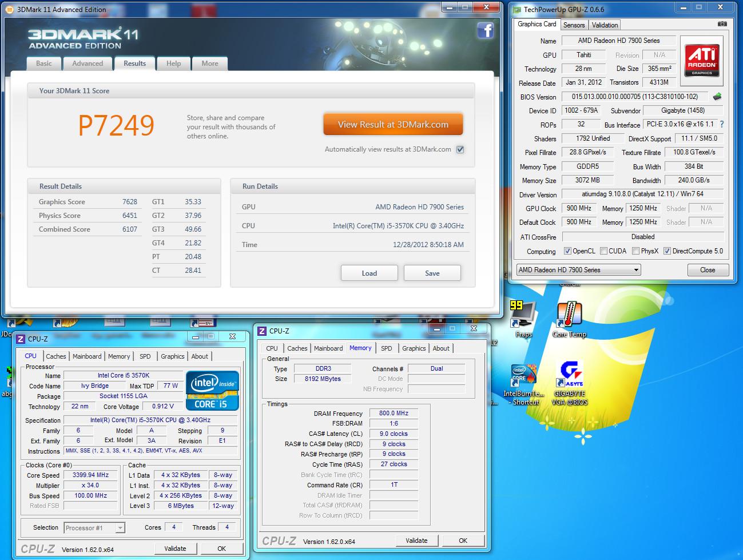Click the Run Details time 12/28/2012 8:50:18 AM
Viewport: 743px width, 560px height.
pyautogui.click(x=428, y=244)
